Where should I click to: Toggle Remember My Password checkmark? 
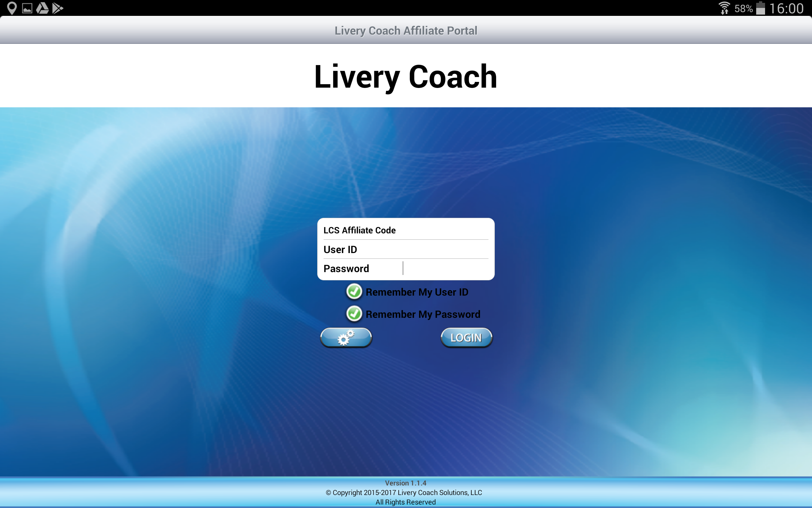(354, 314)
